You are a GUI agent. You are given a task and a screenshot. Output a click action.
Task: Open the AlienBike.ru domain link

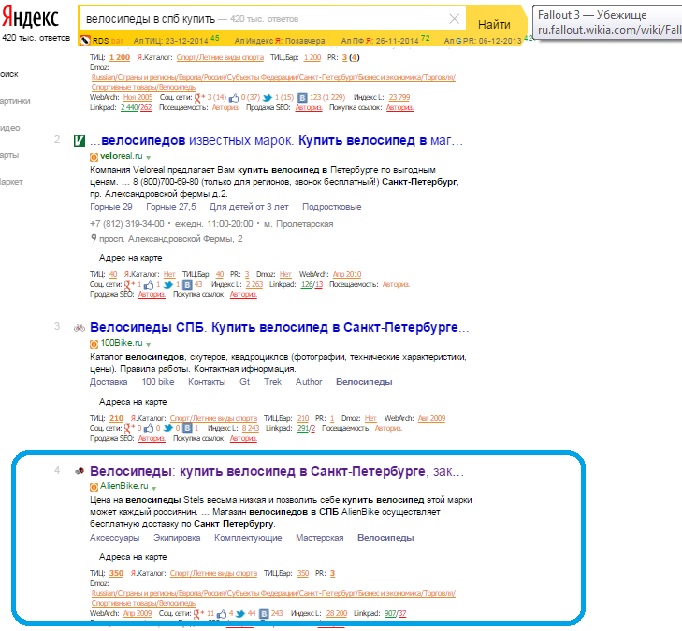point(124,486)
